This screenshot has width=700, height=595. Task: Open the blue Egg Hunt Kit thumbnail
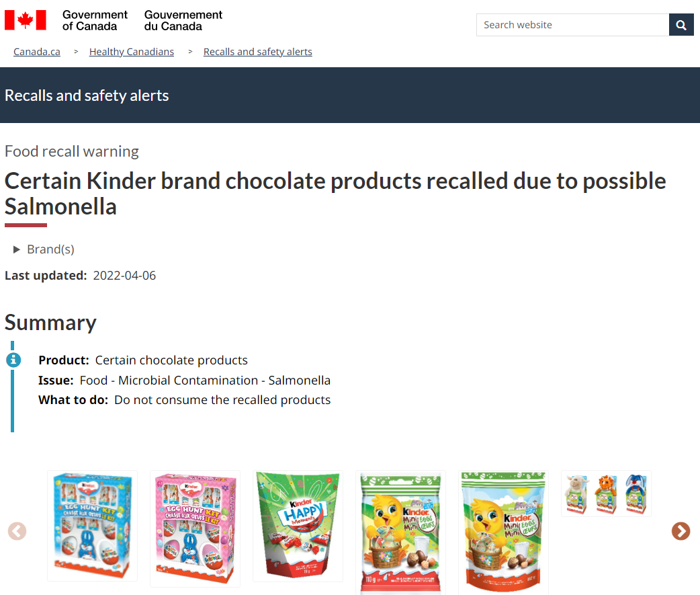(x=93, y=525)
